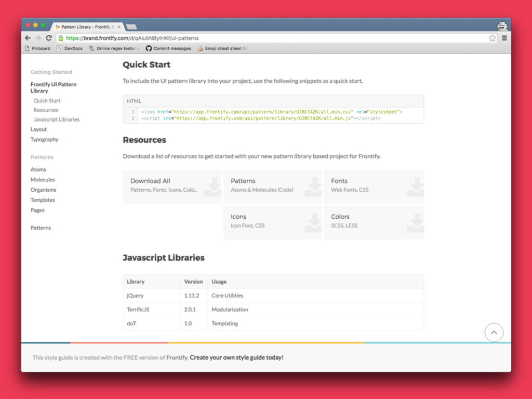The image size is (532, 399).
Task: Click the Javascript Libraries heading
Action: point(164,258)
